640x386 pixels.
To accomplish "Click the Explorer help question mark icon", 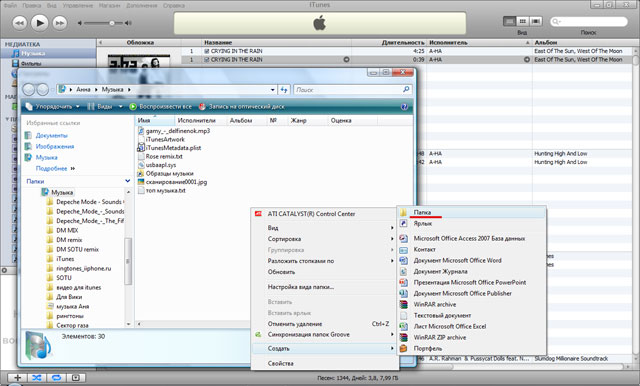I will coord(404,106).
